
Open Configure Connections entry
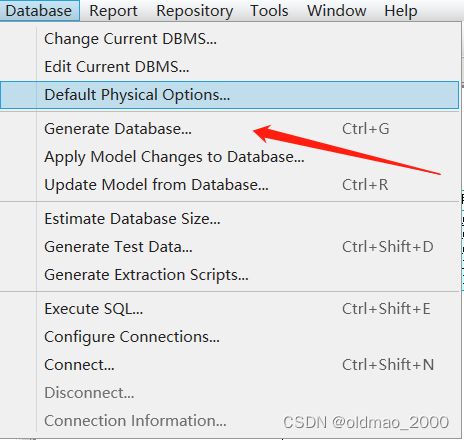pyautogui.click(x=230, y=337)
